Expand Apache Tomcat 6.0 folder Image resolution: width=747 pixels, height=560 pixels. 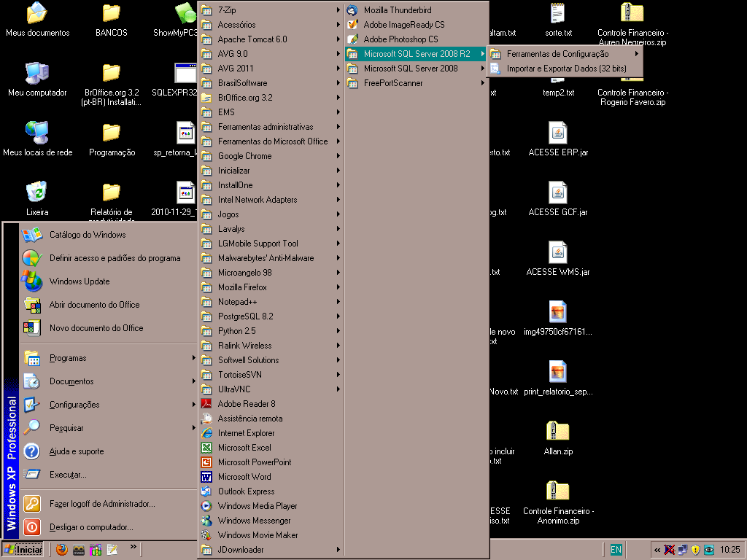(x=271, y=39)
